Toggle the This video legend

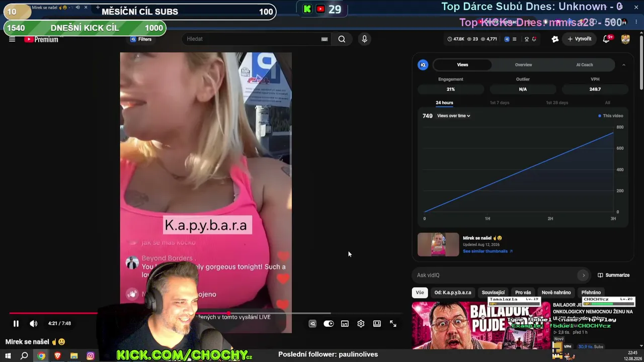(x=610, y=116)
